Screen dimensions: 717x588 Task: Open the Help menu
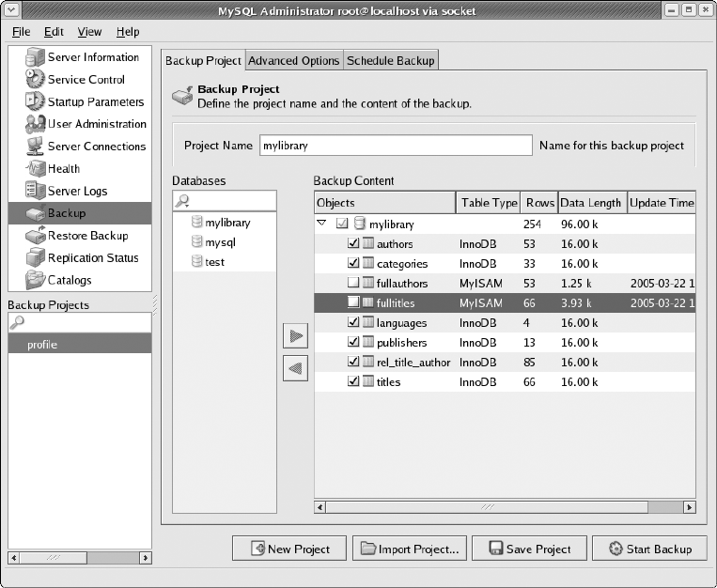pos(128,32)
